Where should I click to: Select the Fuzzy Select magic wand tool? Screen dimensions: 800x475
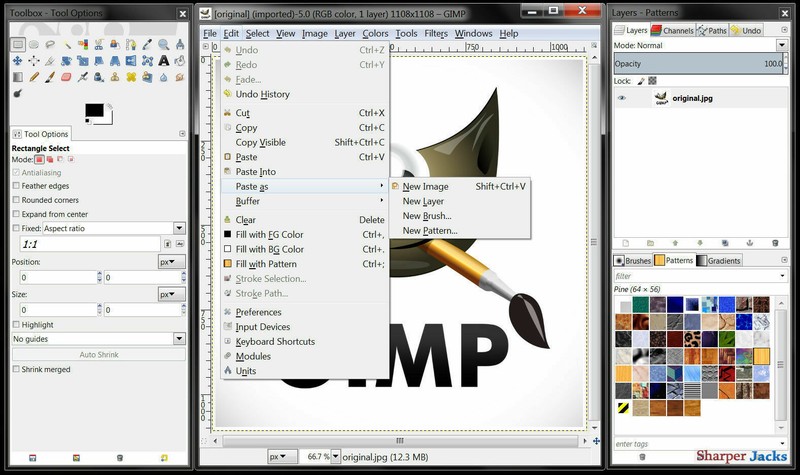point(66,44)
